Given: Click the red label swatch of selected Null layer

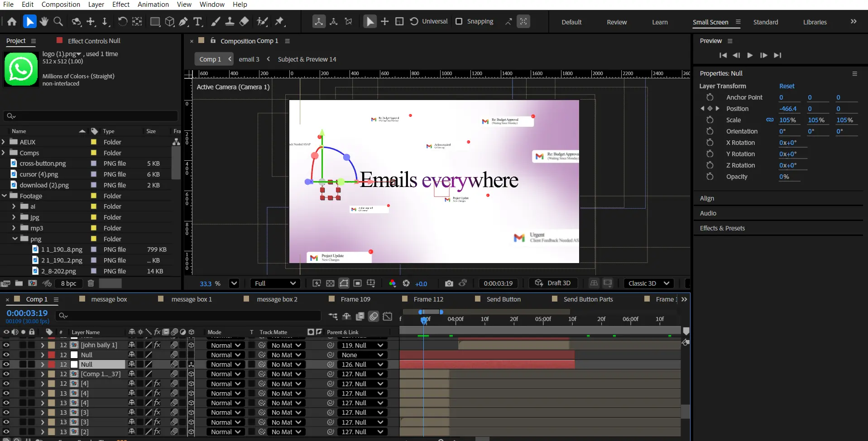Looking at the screenshot, I should coord(52,364).
